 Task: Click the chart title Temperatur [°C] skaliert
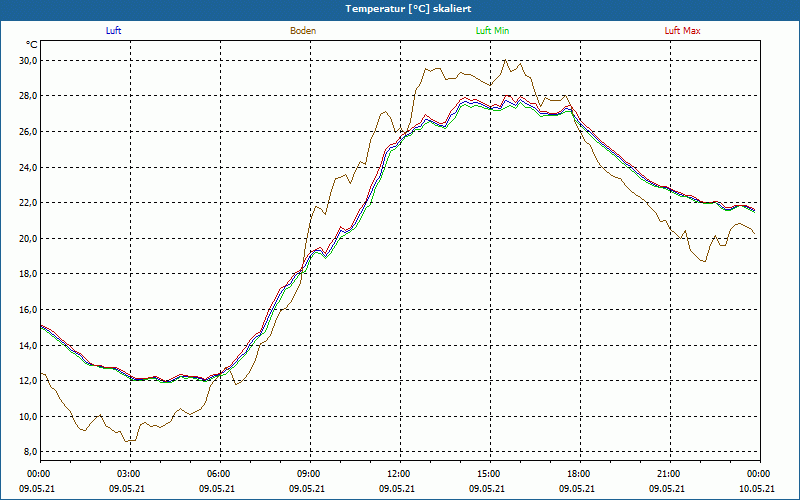point(408,9)
